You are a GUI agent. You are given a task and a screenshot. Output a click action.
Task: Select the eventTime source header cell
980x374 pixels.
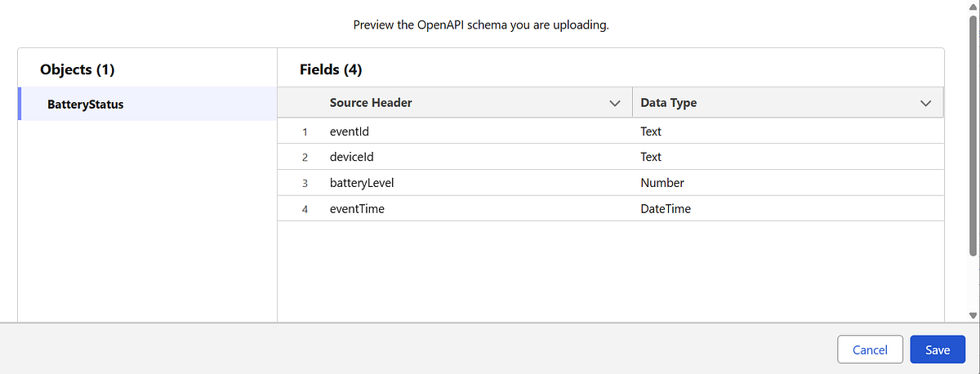point(357,209)
